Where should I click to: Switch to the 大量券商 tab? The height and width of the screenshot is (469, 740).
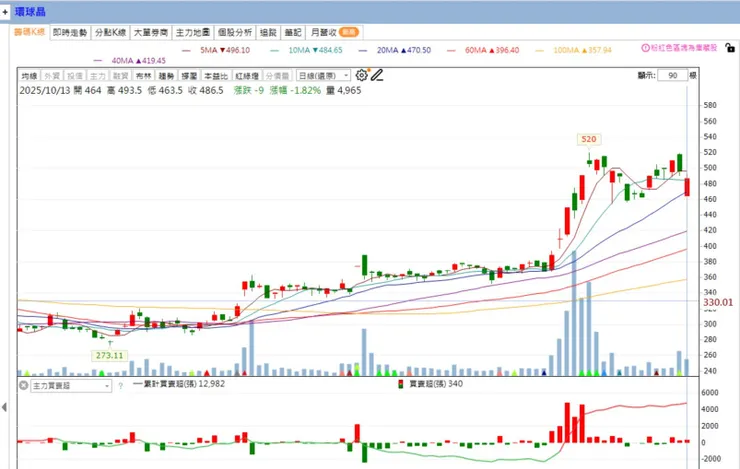tap(151, 33)
